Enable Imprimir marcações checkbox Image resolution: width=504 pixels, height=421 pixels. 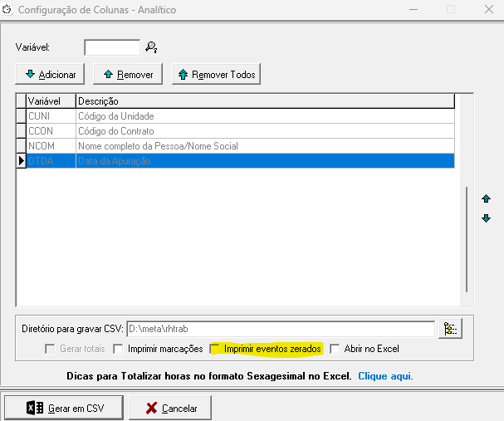[118, 349]
